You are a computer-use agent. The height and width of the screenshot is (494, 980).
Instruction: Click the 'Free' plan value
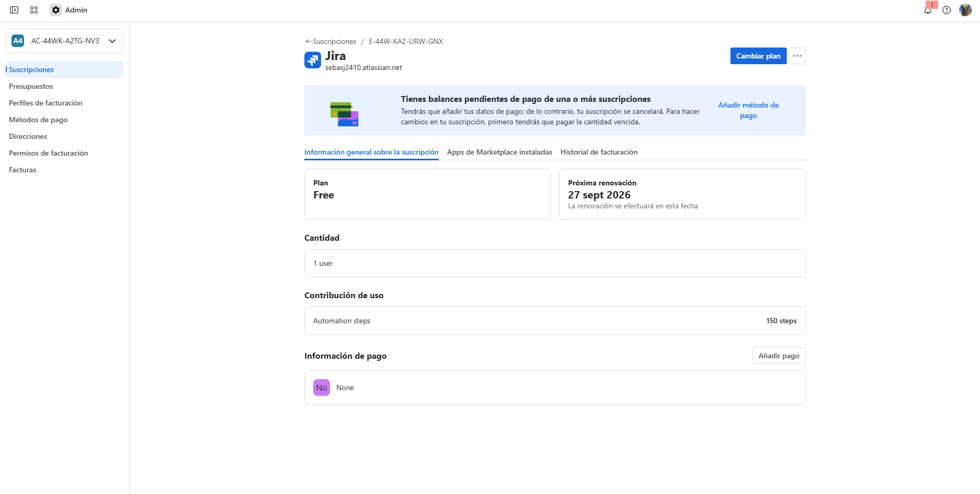323,195
